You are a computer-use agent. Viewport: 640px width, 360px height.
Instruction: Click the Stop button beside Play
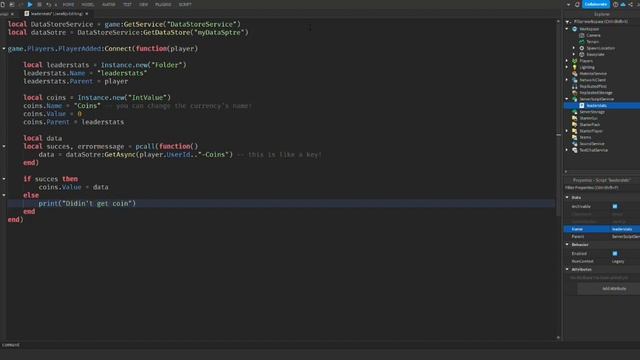40,4
